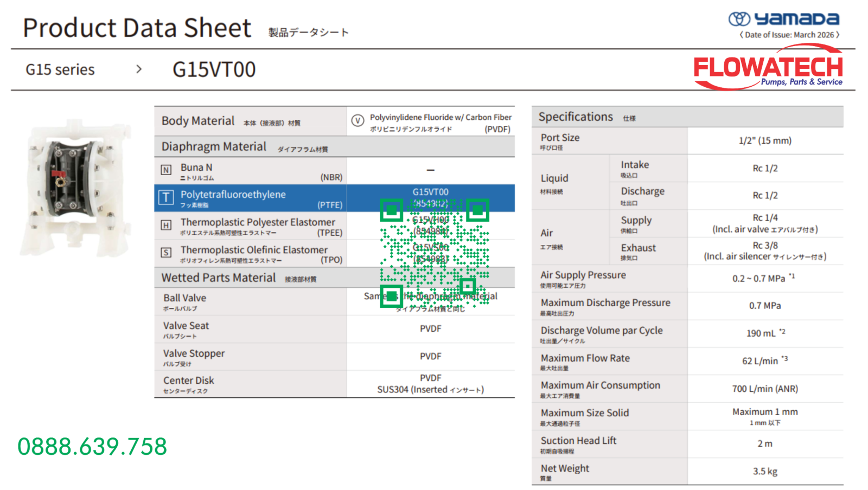
Task: Click the phone number 0888.639.758
Action: point(92,447)
